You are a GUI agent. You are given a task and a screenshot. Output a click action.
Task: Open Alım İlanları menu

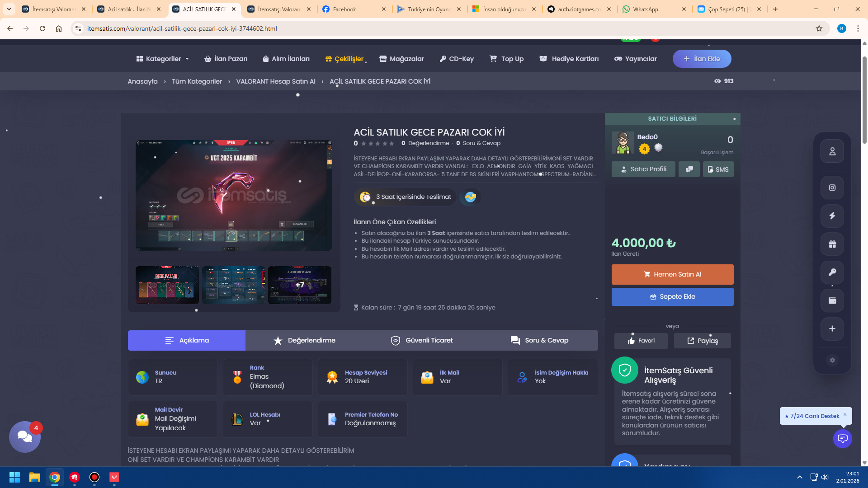click(286, 59)
